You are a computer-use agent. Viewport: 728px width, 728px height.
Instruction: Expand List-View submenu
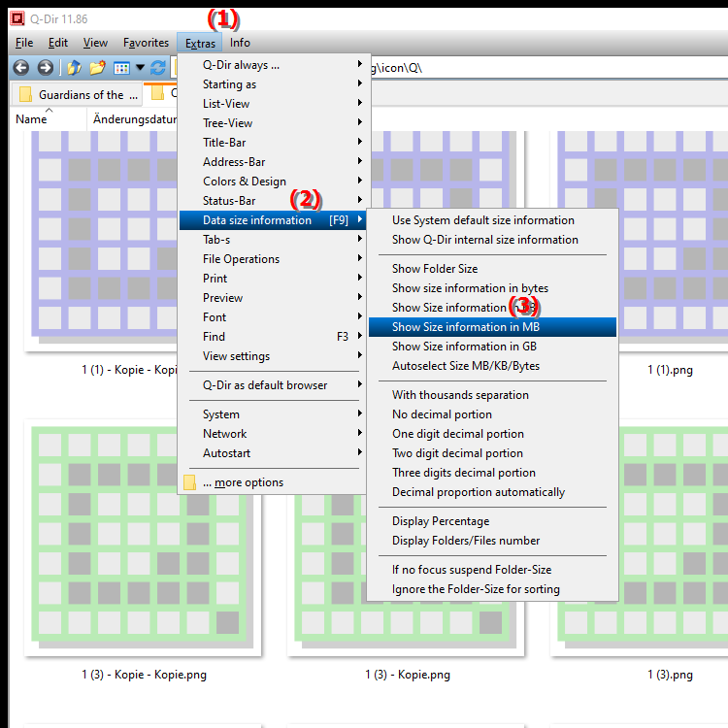pyautogui.click(x=273, y=104)
